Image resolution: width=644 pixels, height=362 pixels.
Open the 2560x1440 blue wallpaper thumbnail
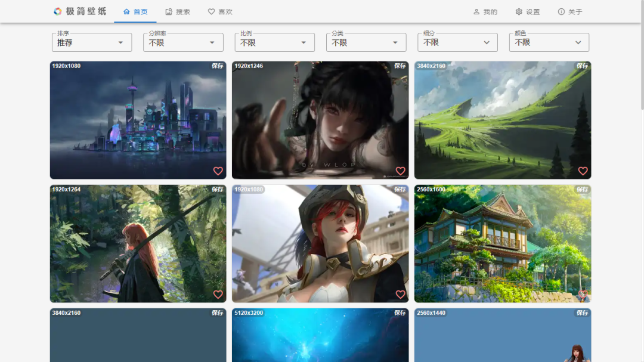(503, 335)
